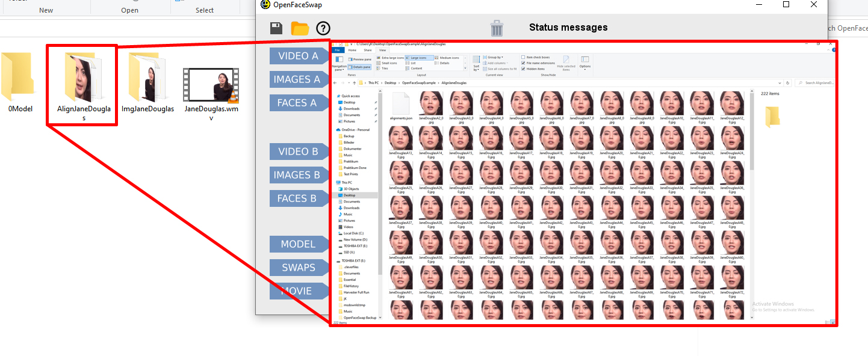Click the refresh button beside address bar
Screen dimensions: 868x356
tap(787, 83)
